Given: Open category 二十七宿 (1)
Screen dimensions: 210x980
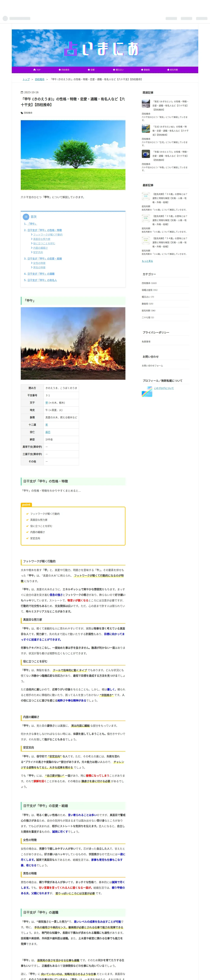Looking at the screenshot, I should [148, 317].
